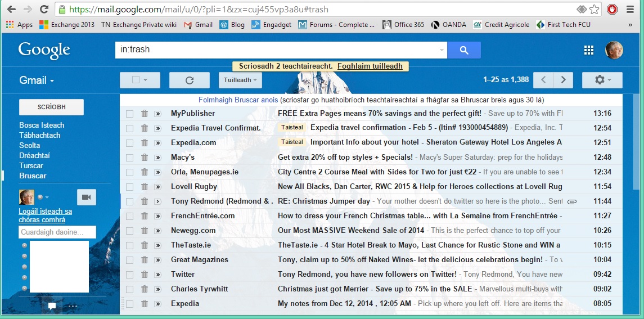Open the Google apps grid
This screenshot has width=644, height=319.
coord(589,50)
